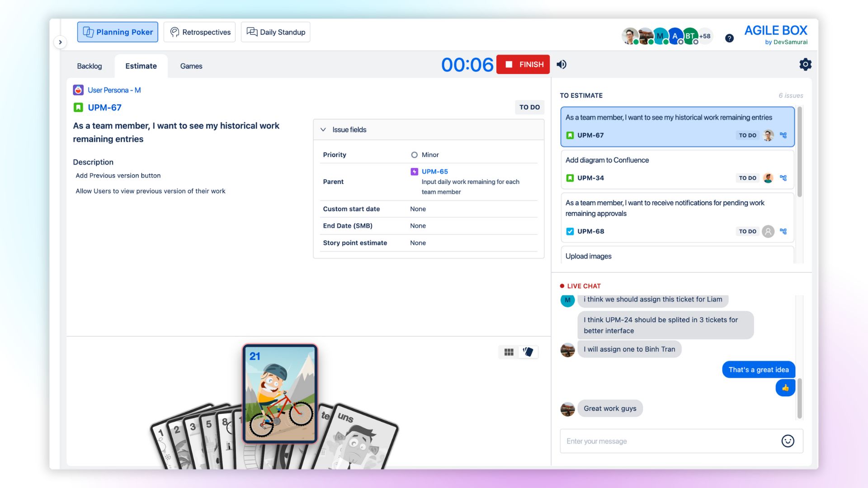Open the emoji picker in chat input
Viewport: 868px width, 488px height.
(788, 441)
